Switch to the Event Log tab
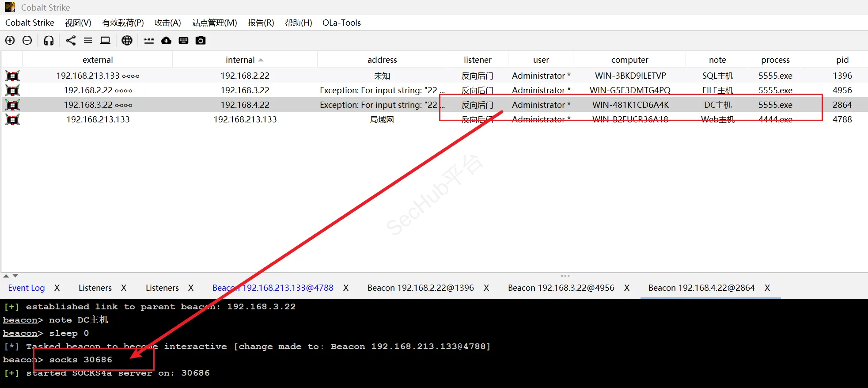The height and width of the screenshot is (388, 868). tap(27, 288)
